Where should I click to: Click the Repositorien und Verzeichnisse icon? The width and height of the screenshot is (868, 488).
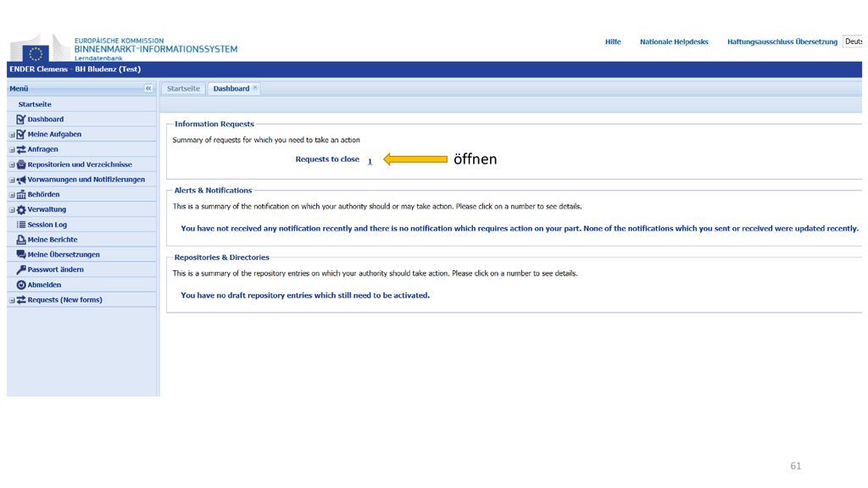[x=21, y=164]
